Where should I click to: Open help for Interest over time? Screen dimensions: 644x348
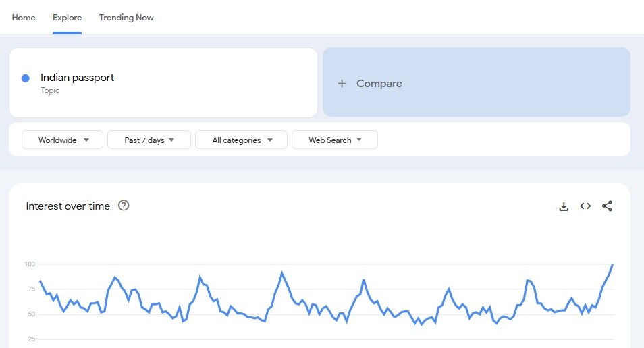click(x=124, y=206)
